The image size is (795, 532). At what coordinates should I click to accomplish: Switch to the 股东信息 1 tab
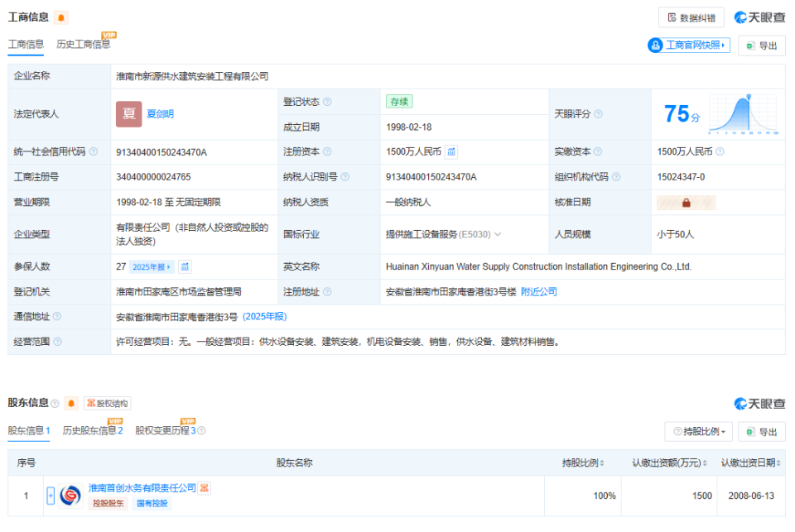click(29, 431)
